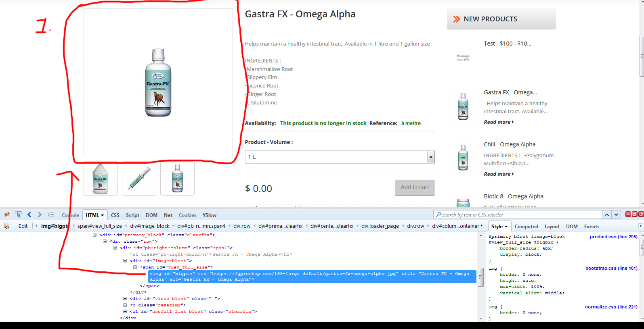
Task: Open the Test - $100 - $10... product link
Action: [508, 44]
